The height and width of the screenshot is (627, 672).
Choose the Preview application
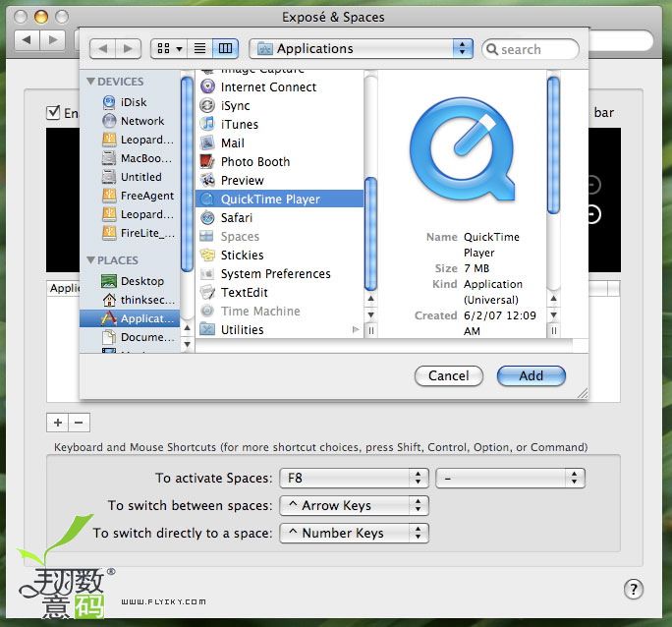tap(232, 181)
